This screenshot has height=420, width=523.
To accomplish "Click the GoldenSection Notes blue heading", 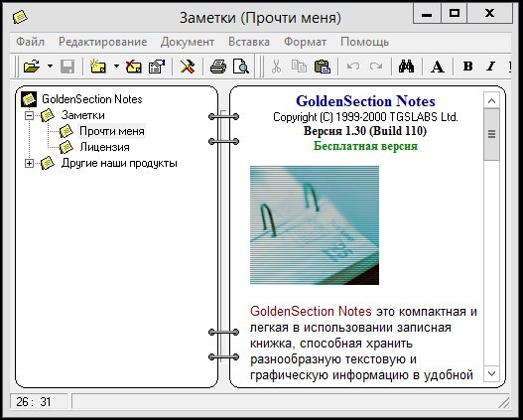I will [365, 101].
